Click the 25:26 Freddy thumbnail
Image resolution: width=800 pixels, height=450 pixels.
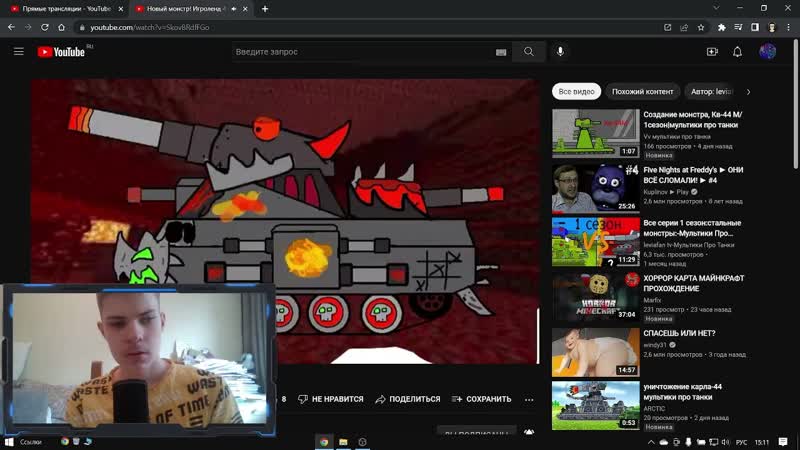595,188
